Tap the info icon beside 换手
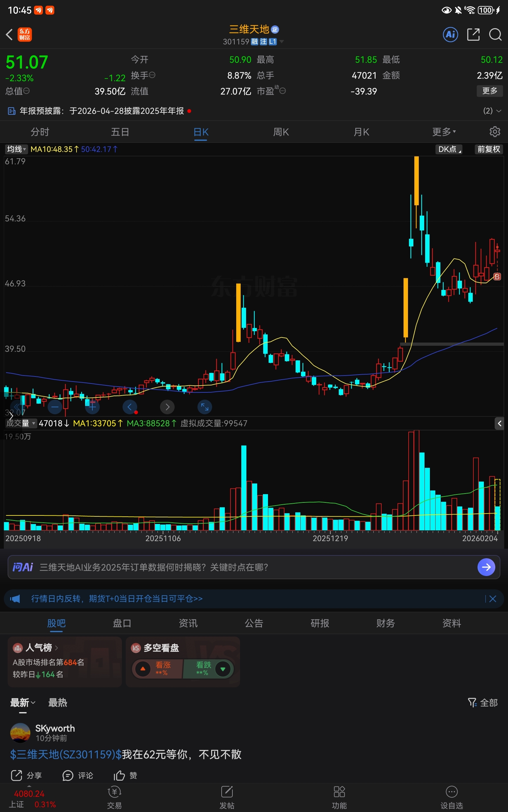The height and width of the screenshot is (812, 508). click(152, 75)
